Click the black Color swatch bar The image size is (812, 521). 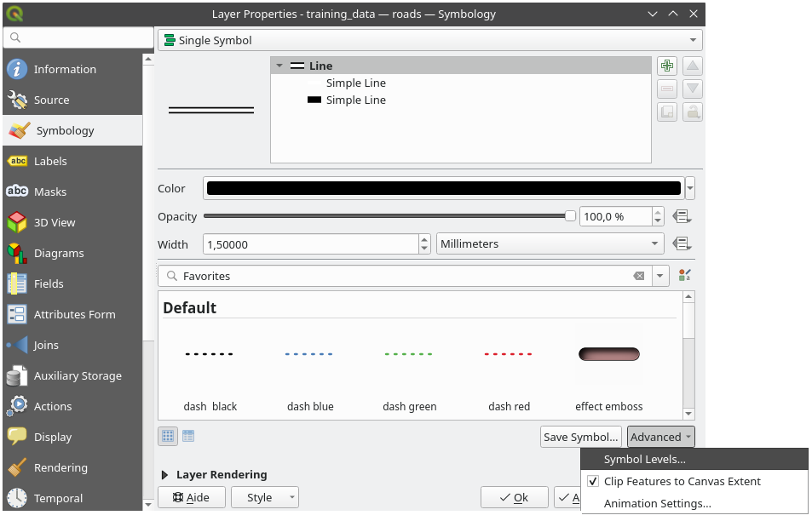443,189
